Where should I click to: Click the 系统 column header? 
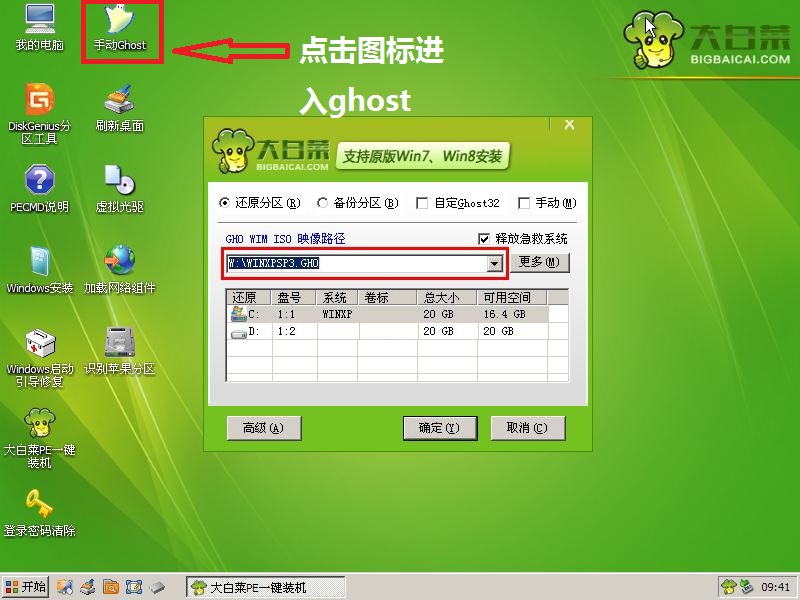click(x=337, y=297)
